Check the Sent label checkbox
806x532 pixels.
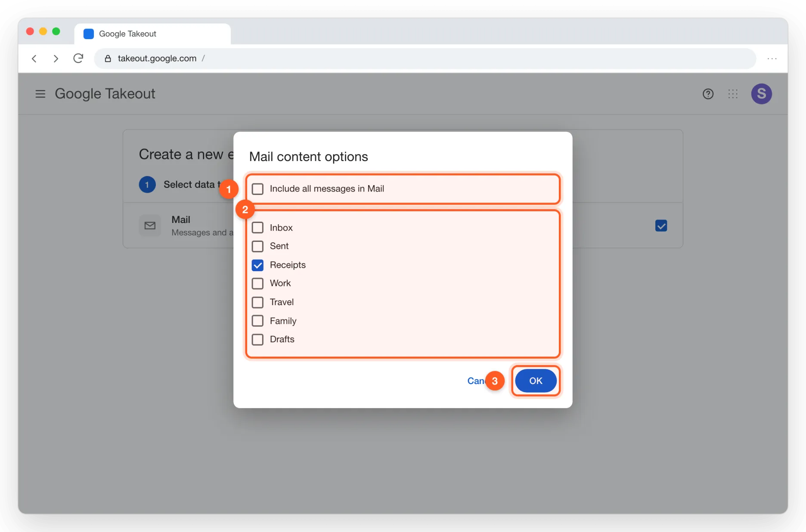(257, 246)
